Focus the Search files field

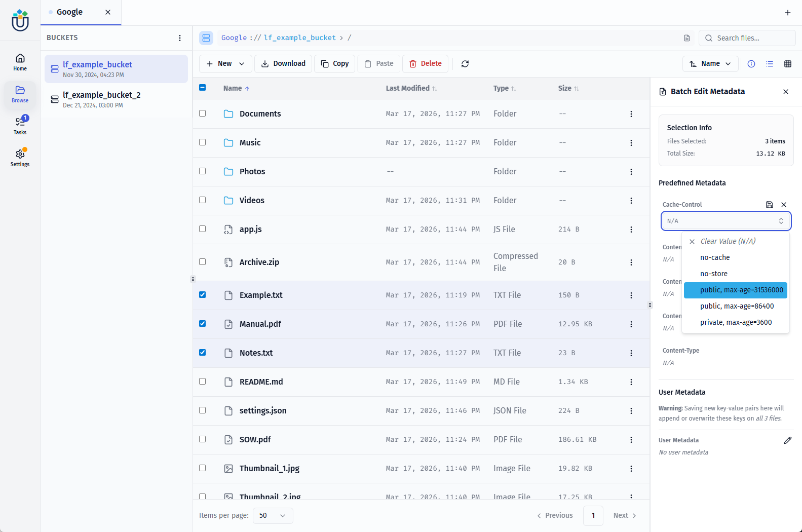coord(747,38)
